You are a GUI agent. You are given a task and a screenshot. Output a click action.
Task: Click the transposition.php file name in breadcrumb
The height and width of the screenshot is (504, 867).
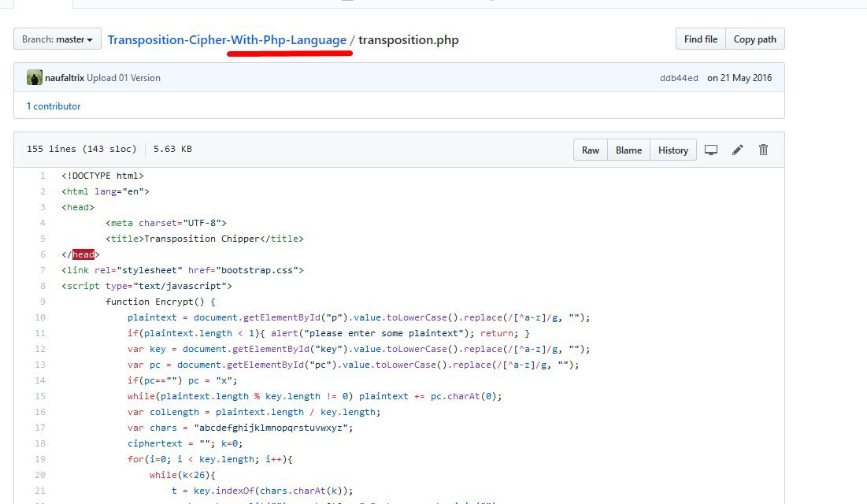(408, 39)
